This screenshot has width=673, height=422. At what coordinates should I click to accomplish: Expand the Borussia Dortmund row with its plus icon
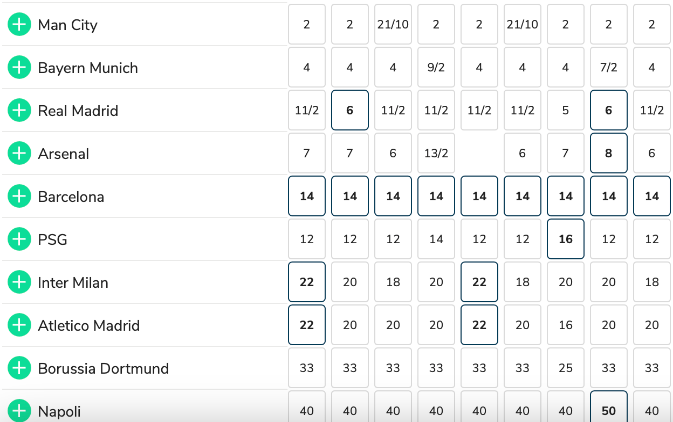pos(19,369)
